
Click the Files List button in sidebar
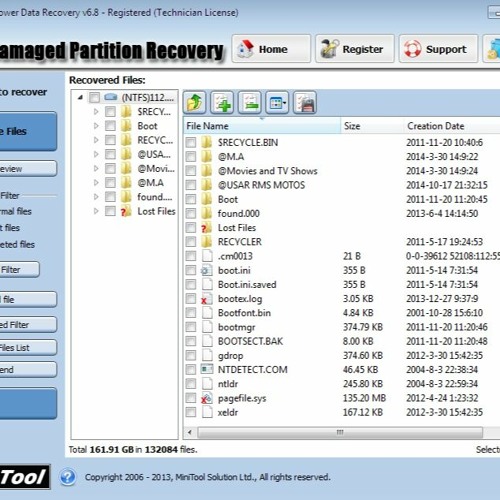(28, 348)
